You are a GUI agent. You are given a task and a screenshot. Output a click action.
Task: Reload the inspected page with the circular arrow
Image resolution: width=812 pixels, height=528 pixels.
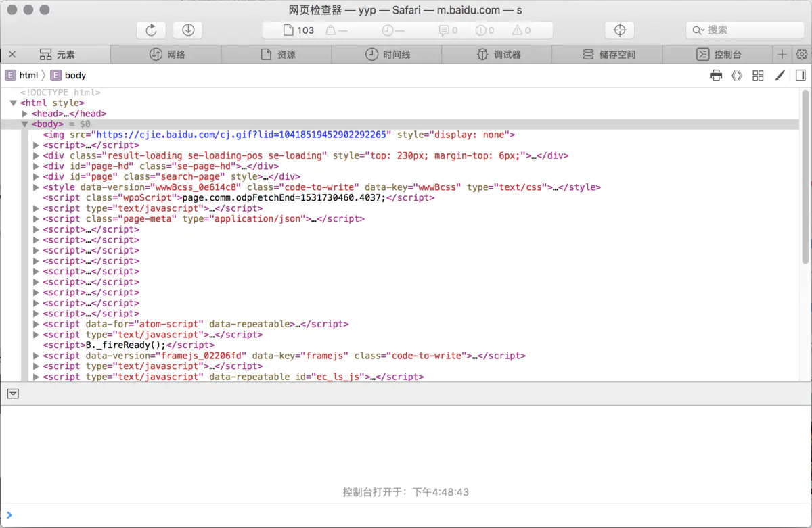(151, 30)
